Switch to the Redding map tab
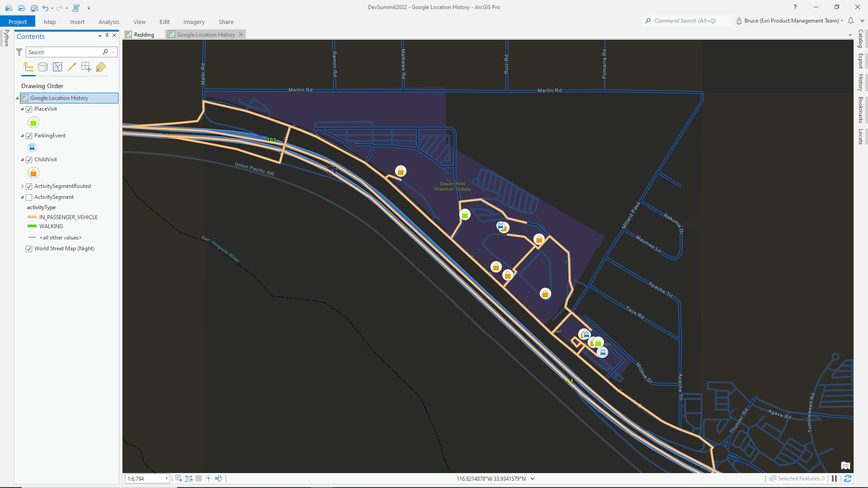This screenshot has height=488, width=868. [144, 35]
